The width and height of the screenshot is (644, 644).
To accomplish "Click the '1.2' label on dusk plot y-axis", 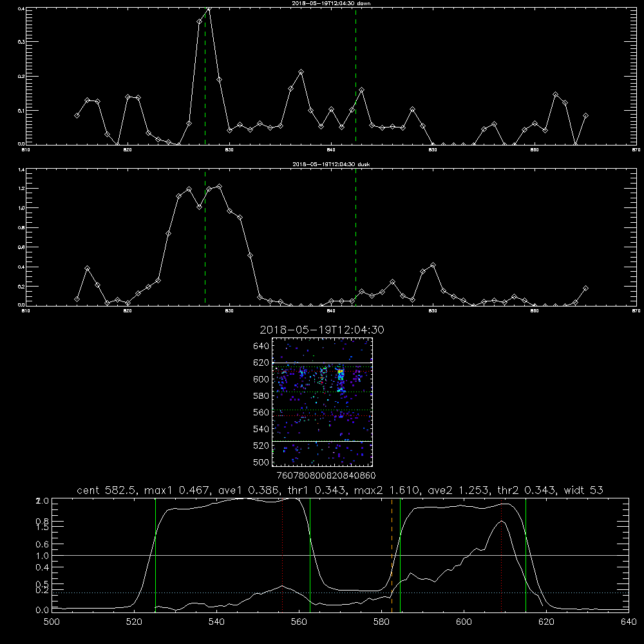I will (x=21, y=189).
